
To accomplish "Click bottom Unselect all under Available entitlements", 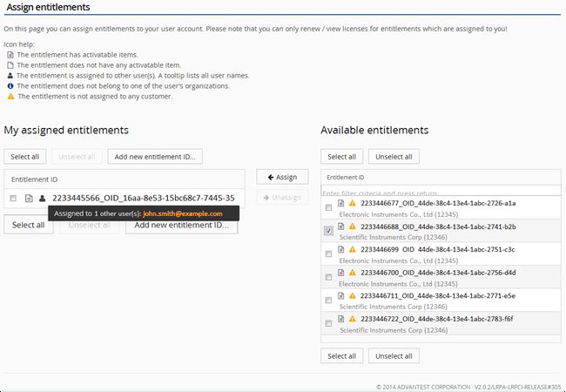I will pyautogui.click(x=394, y=355).
